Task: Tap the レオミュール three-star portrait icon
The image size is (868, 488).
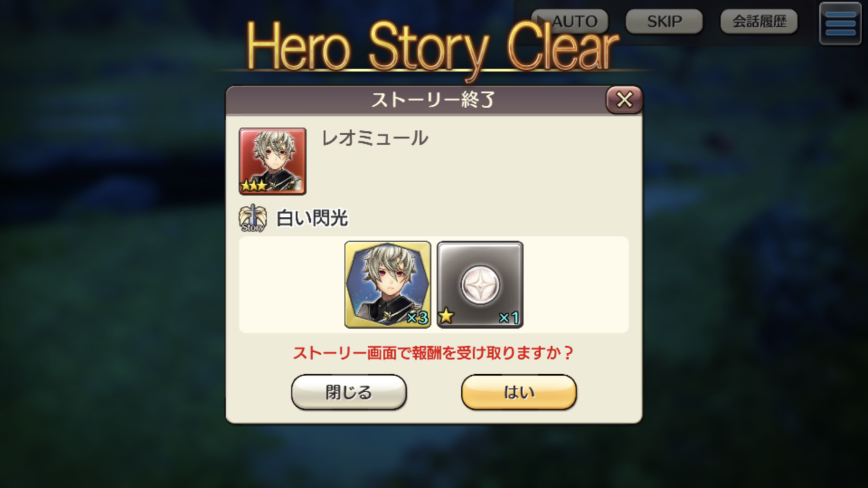Action: click(273, 161)
